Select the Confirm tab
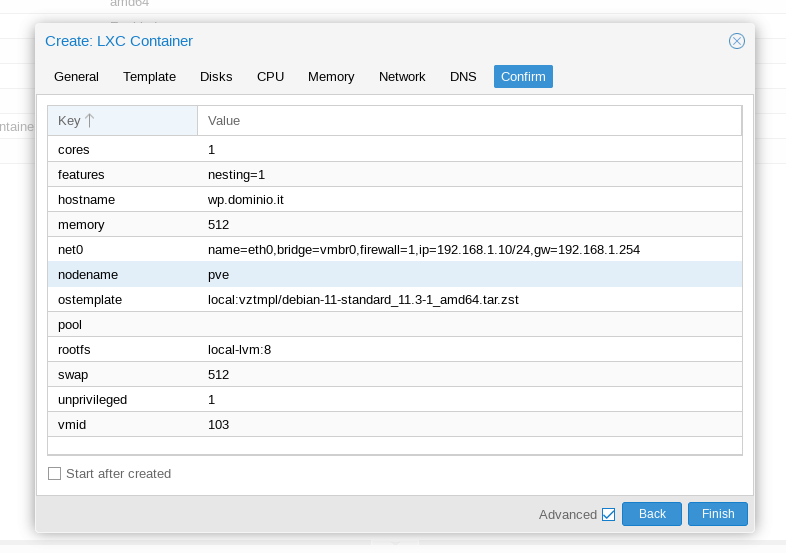The height and width of the screenshot is (553, 786). click(523, 77)
